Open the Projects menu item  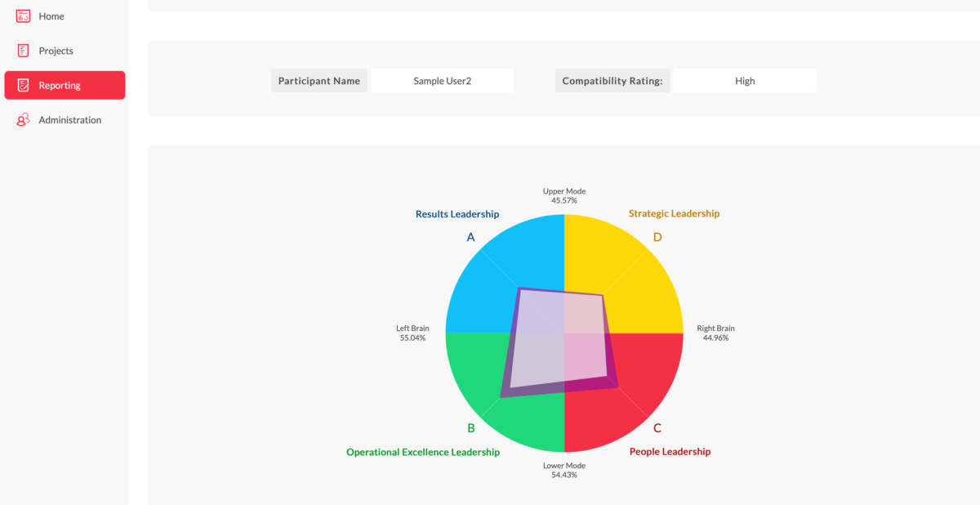(56, 51)
